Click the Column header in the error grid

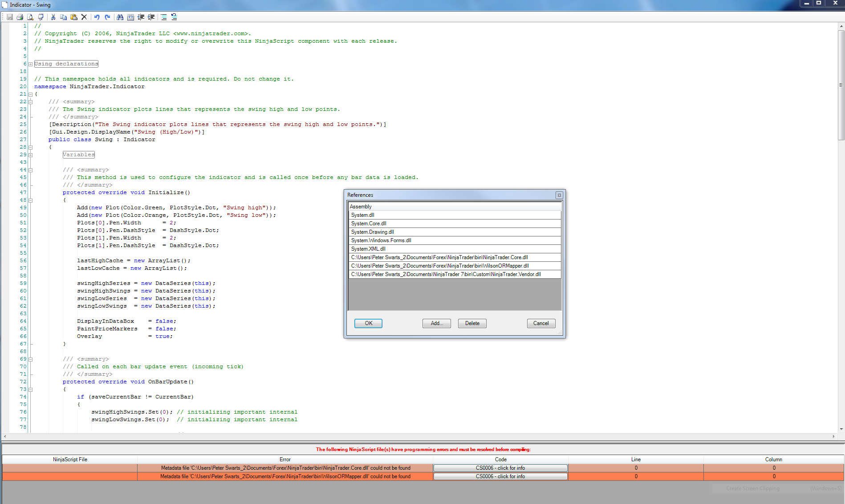tap(774, 459)
